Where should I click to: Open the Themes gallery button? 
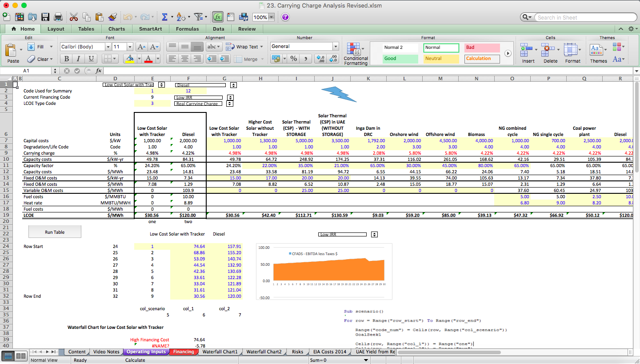(598, 53)
